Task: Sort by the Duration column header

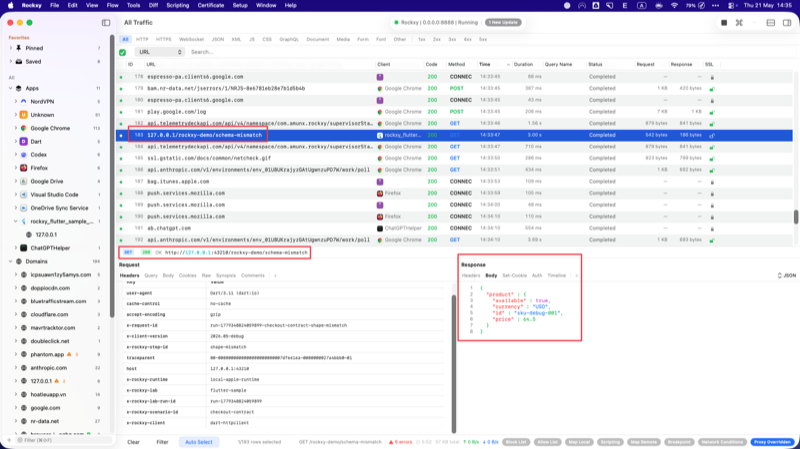Action: [x=523, y=64]
